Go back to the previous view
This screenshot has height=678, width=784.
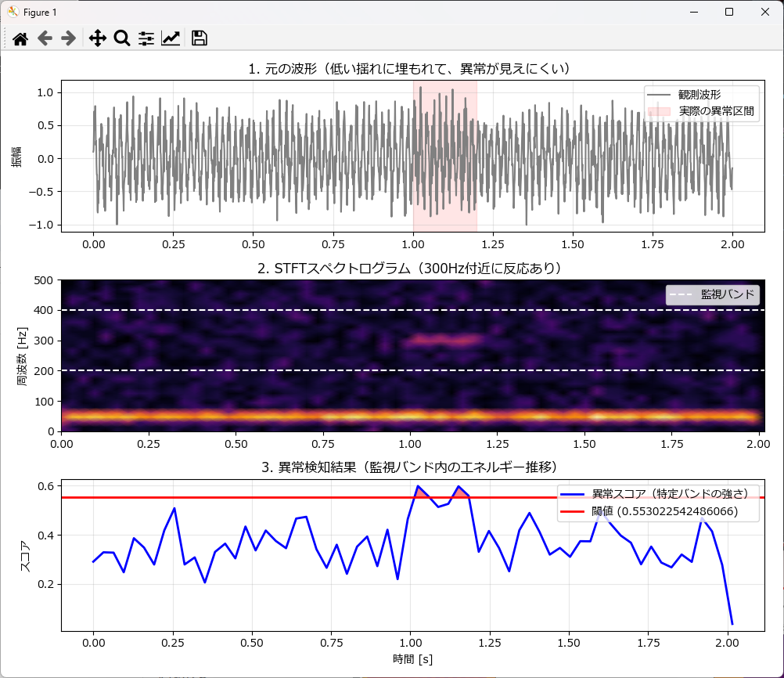pos(45,38)
